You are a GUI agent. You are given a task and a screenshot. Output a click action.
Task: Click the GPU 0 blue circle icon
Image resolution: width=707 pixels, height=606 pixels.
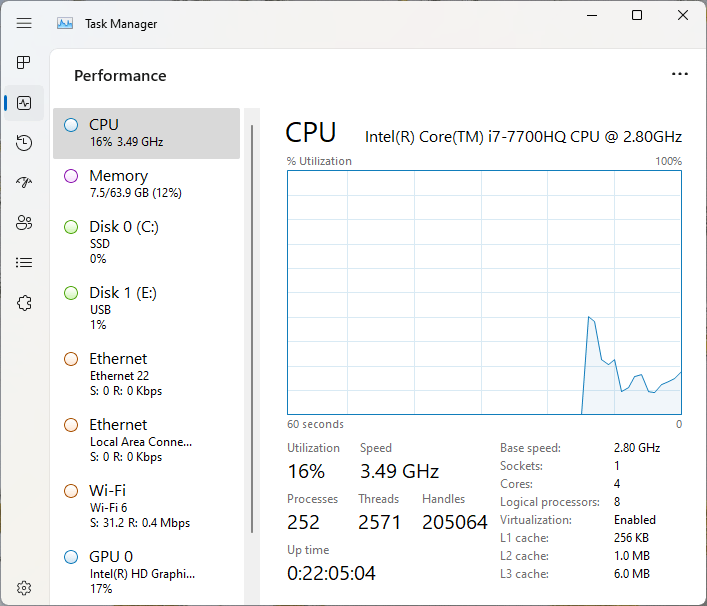[x=71, y=557]
